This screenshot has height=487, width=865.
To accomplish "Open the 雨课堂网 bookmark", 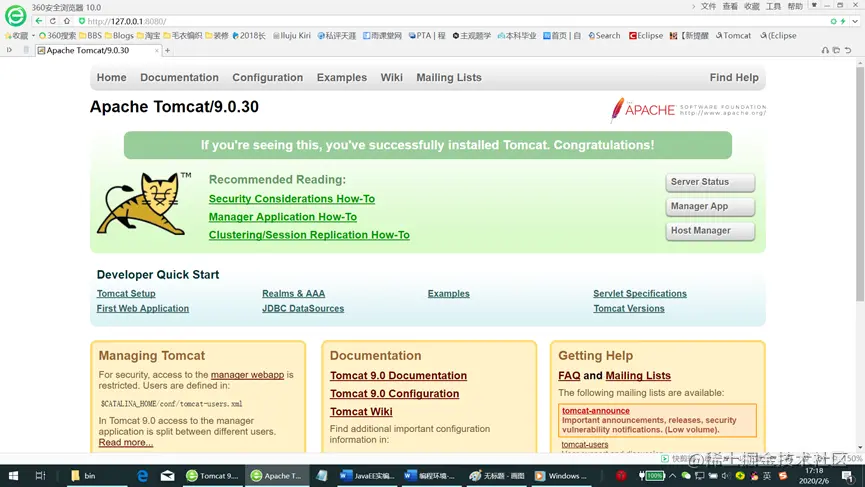I will [382, 35].
